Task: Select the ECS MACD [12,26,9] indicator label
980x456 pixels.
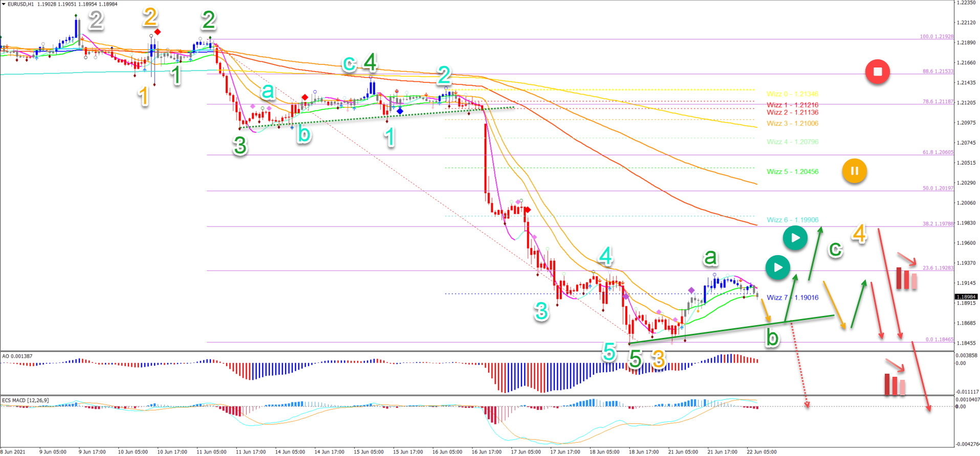Action: 26,400
